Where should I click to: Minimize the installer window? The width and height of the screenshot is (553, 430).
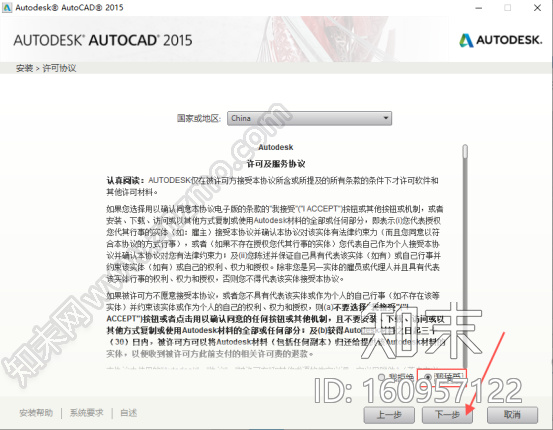[x=479, y=8]
